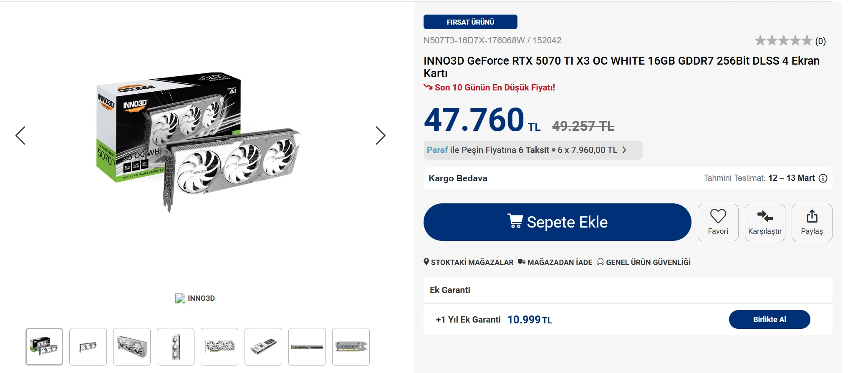868x373 pixels.
Task: Select the first thumbnail with box and card
Action: pyautogui.click(x=44, y=347)
